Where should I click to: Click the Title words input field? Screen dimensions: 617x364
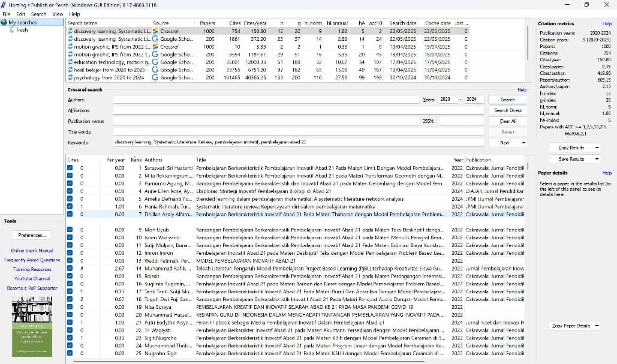pos(298,132)
